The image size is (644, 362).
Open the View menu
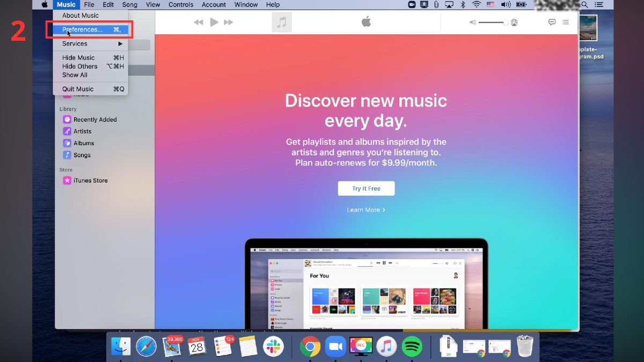tap(153, 5)
